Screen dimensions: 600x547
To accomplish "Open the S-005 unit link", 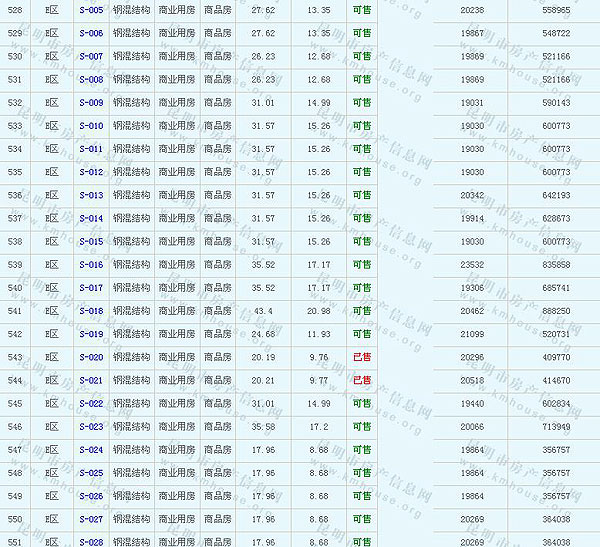I will pyautogui.click(x=90, y=9).
